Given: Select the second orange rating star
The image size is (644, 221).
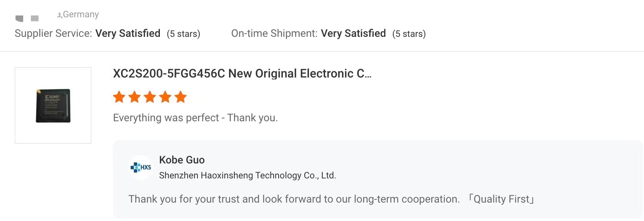Looking at the screenshot, I should (x=134, y=97).
